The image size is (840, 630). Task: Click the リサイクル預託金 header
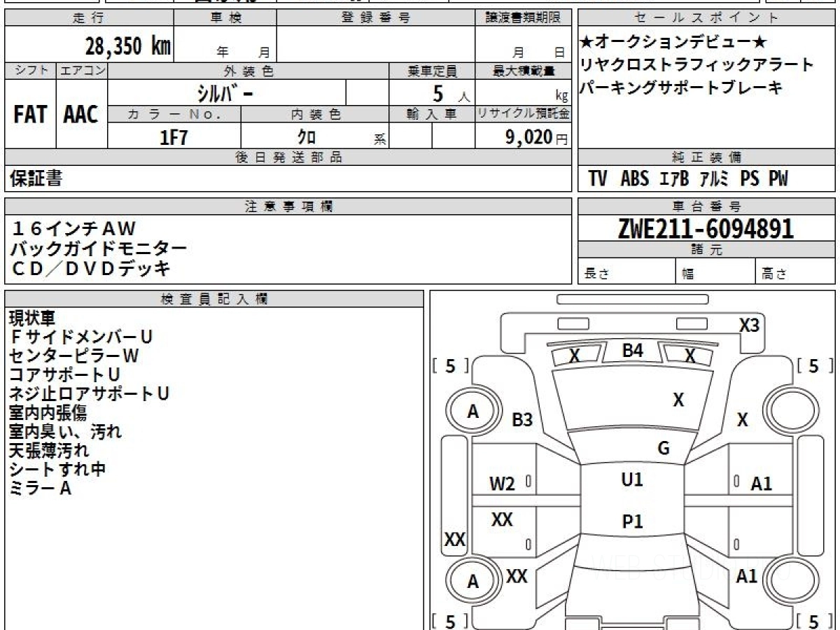523,114
